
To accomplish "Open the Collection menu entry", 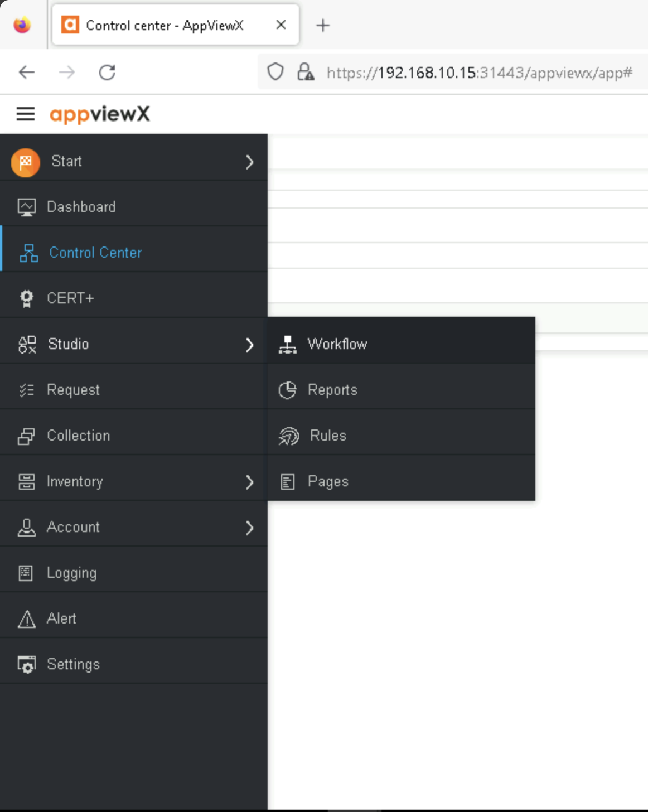I will [x=78, y=436].
